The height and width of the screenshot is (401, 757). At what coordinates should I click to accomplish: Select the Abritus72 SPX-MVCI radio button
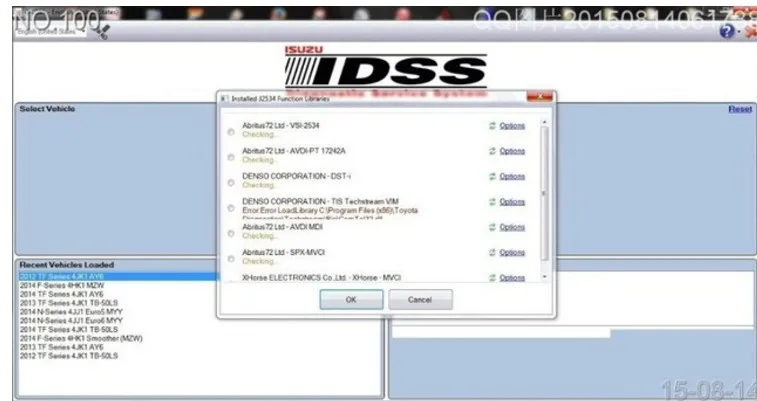[231, 259]
